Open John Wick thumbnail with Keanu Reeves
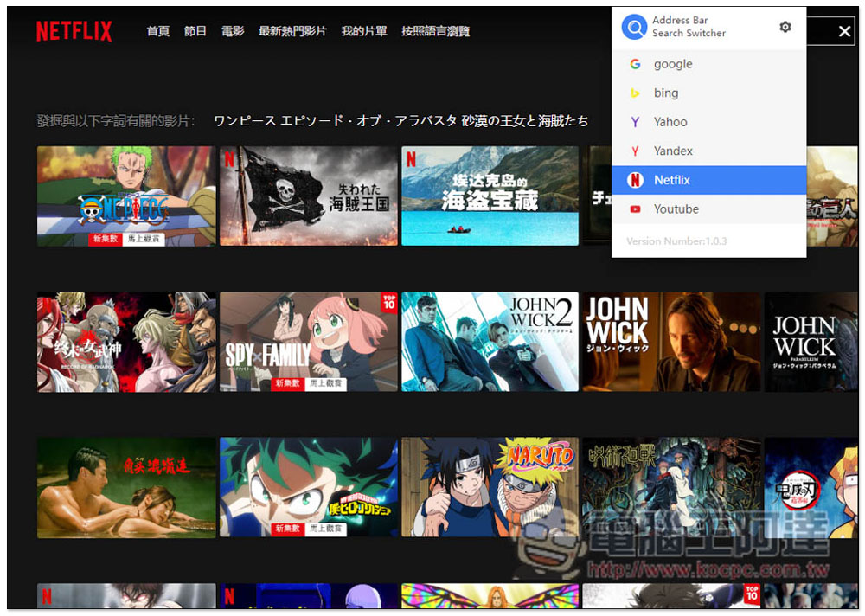This screenshot has height=616, width=865. click(x=671, y=343)
